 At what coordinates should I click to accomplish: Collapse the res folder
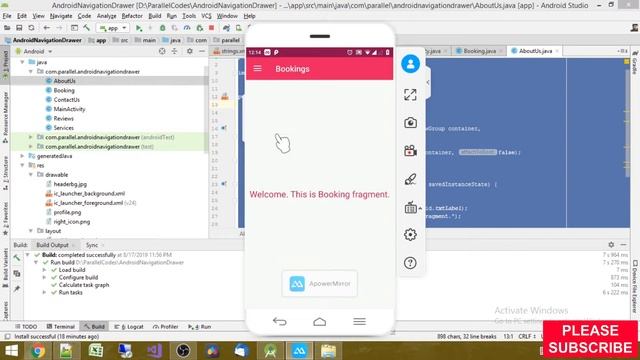tap(22, 165)
